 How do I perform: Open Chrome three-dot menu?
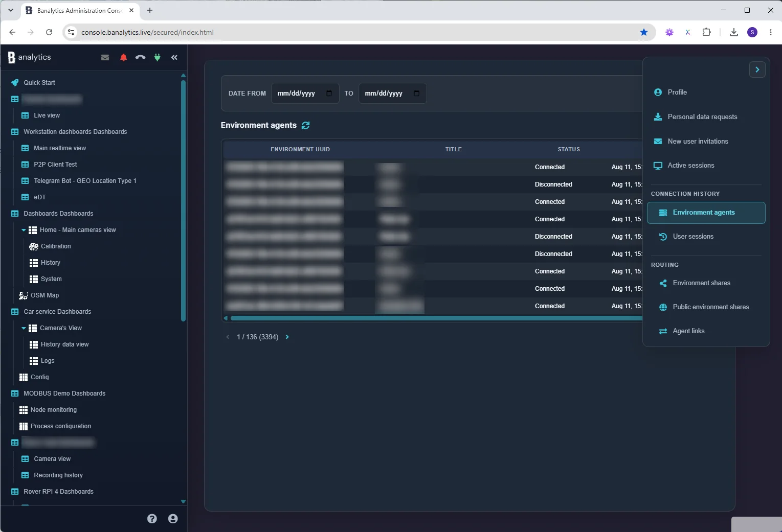pos(771,32)
